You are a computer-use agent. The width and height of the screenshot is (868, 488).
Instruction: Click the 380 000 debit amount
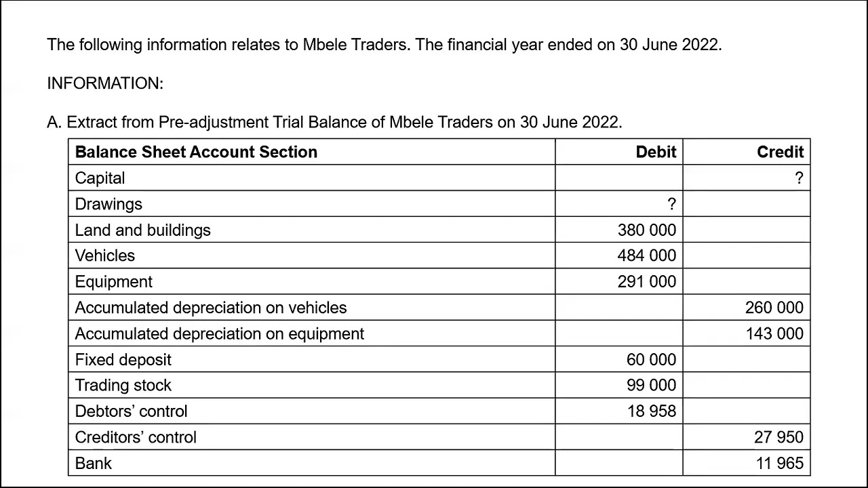click(646, 230)
